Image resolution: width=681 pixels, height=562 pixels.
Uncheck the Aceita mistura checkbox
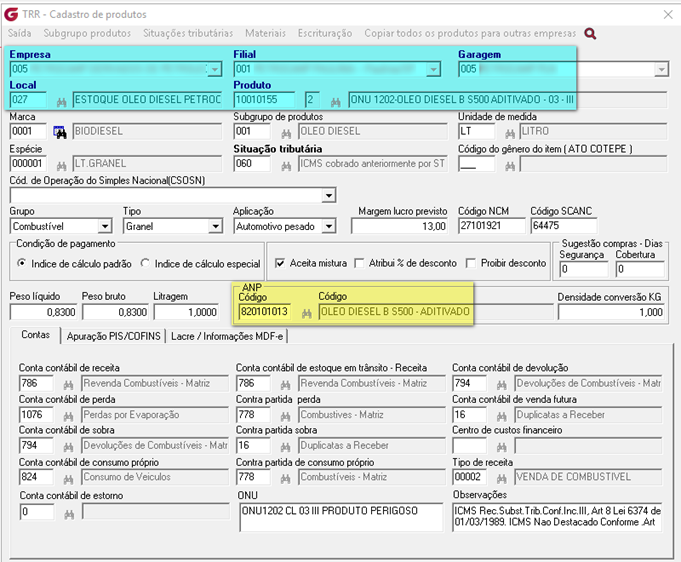pos(280,263)
